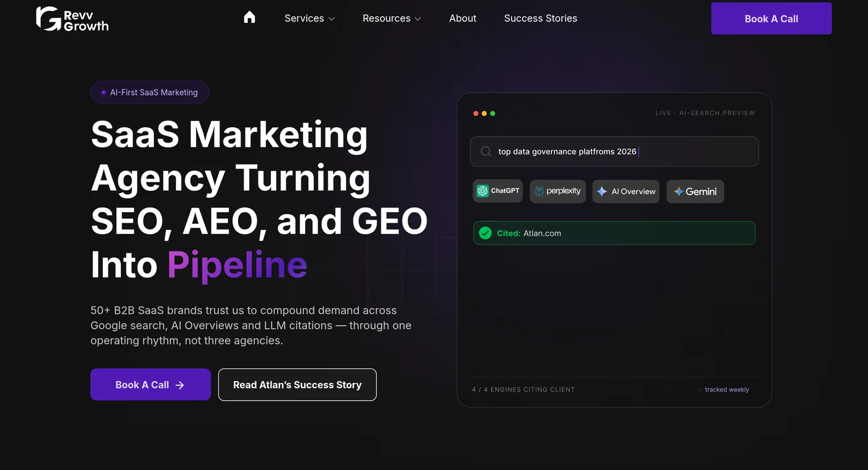
Task: Click the search magnifier icon in preview
Action: click(x=486, y=151)
